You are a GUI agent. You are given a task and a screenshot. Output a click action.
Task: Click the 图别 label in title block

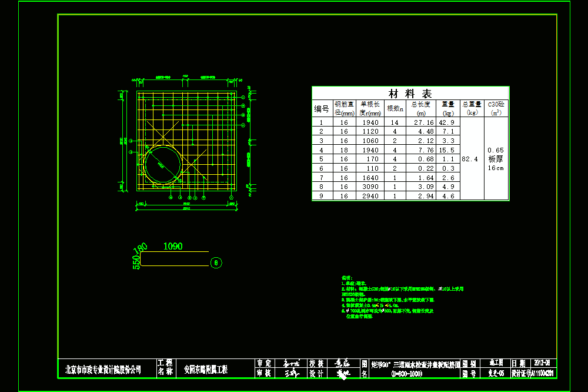pyautogui.click(x=469, y=363)
